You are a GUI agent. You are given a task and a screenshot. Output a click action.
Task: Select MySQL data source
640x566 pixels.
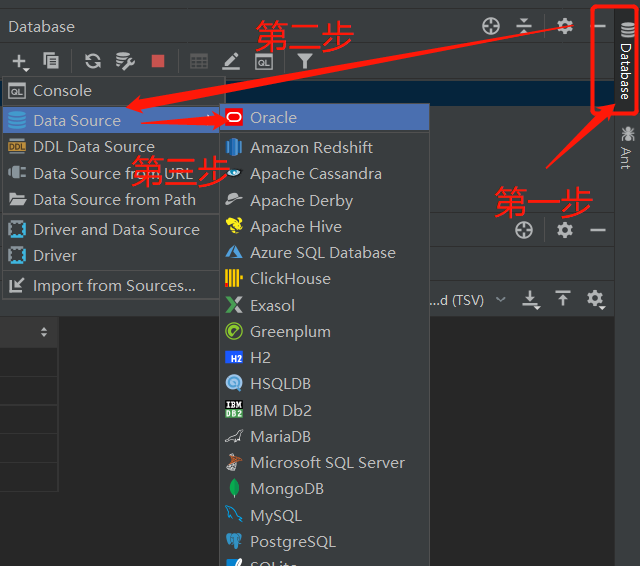(x=324, y=515)
